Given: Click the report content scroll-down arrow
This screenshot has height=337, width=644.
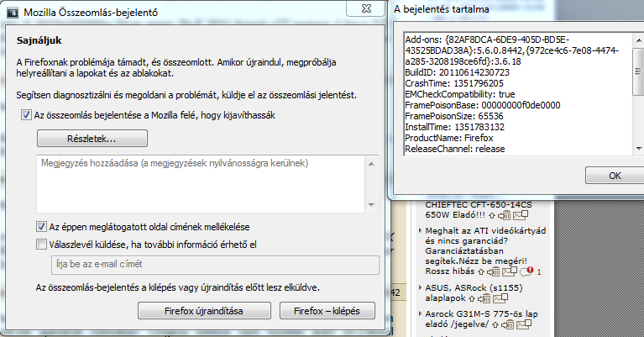Looking at the screenshot, I should (639, 149).
